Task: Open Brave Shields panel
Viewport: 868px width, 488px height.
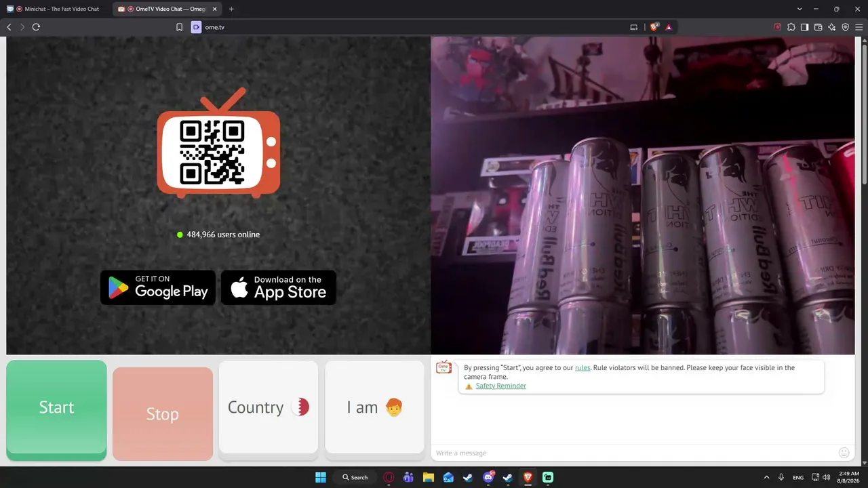Action: pos(654,27)
